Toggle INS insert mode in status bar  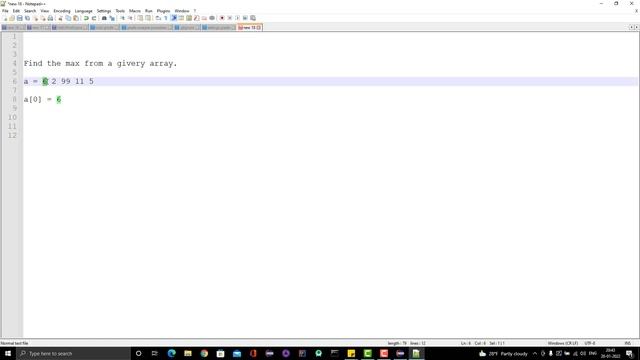(x=628, y=343)
